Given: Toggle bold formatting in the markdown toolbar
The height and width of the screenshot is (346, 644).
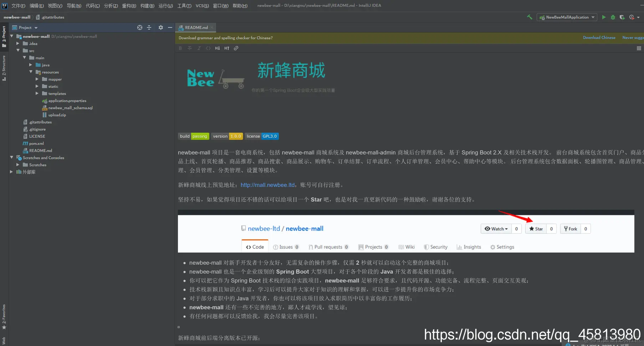Looking at the screenshot, I should click(180, 48).
